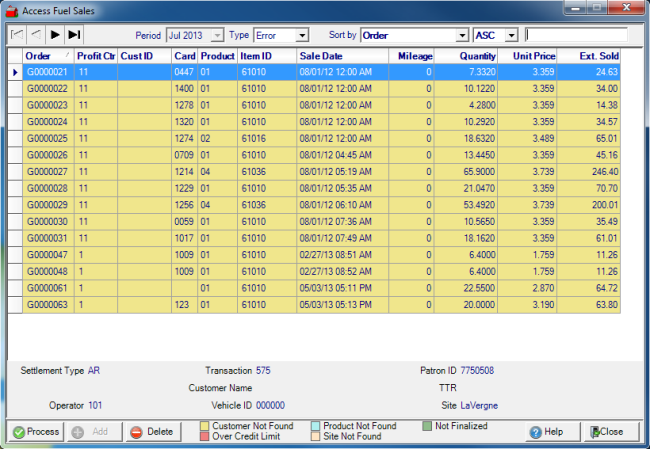
Task: Open Help
Action: pos(552,432)
